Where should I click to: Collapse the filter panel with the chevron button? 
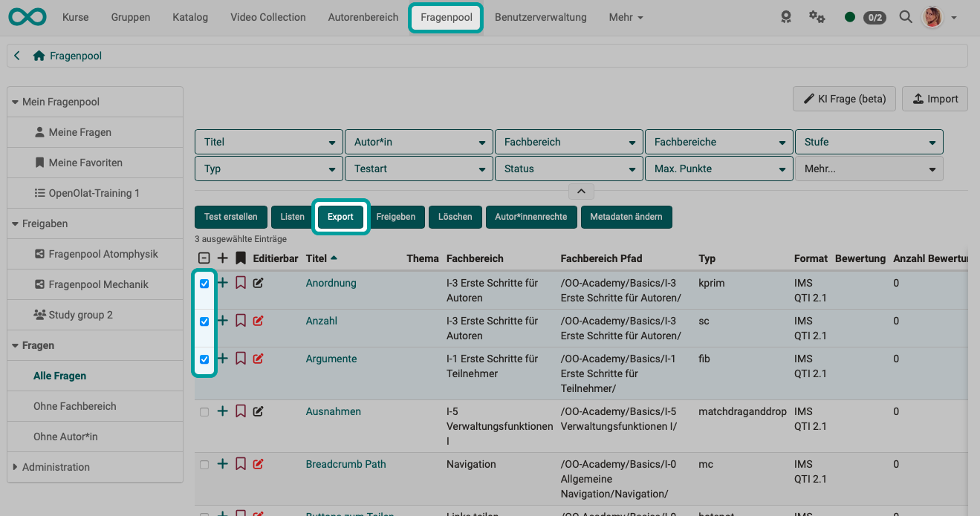(582, 191)
